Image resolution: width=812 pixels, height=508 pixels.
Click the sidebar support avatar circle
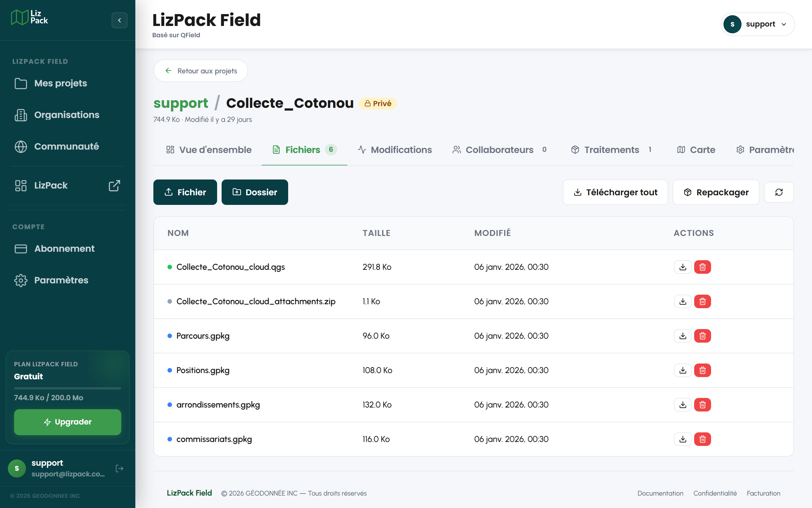[x=17, y=468]
